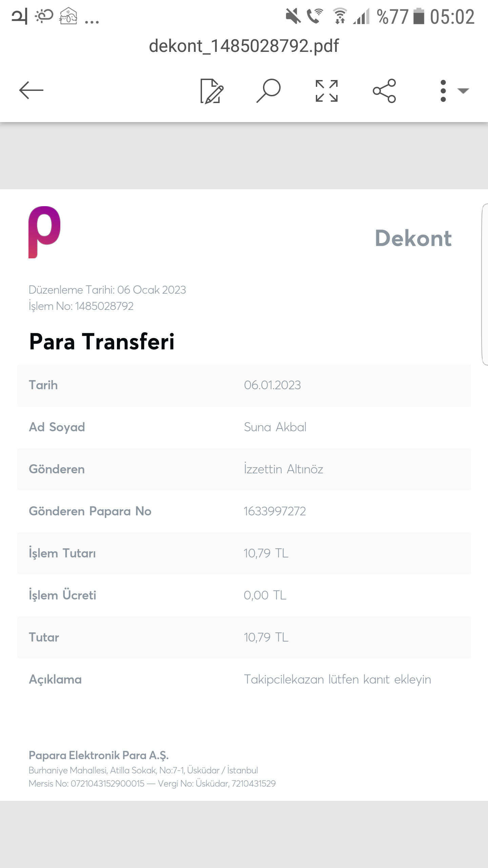The image size is (488, 868).
Task: Tap the weather icon in status bar
Action: (44, 16)
